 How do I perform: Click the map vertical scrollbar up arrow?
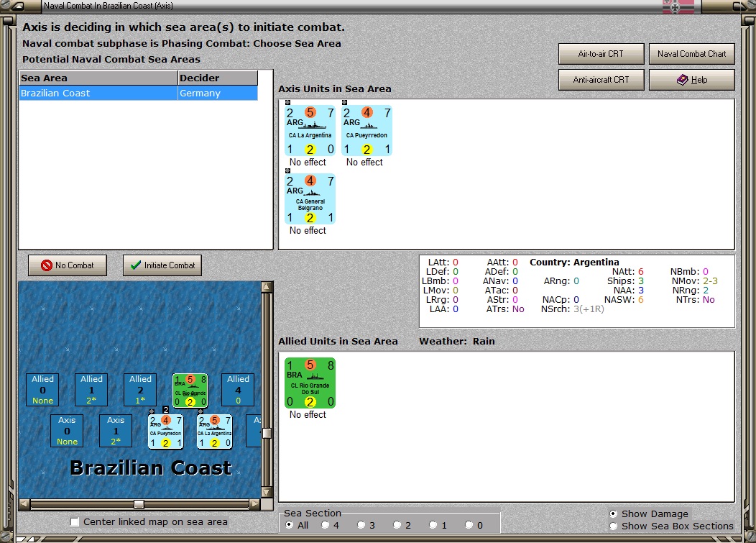[267, 287]
